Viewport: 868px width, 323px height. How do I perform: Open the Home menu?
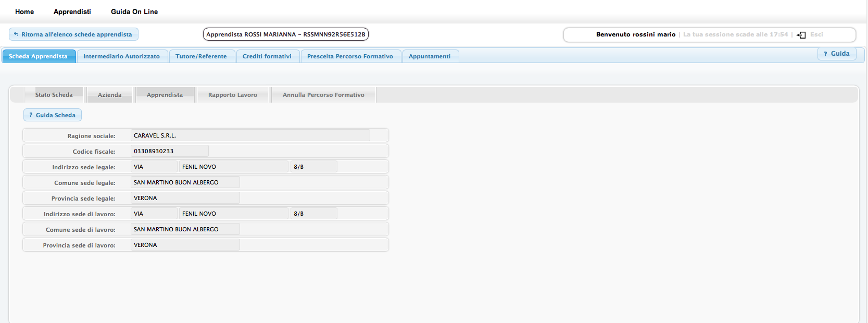click(24, 11)
